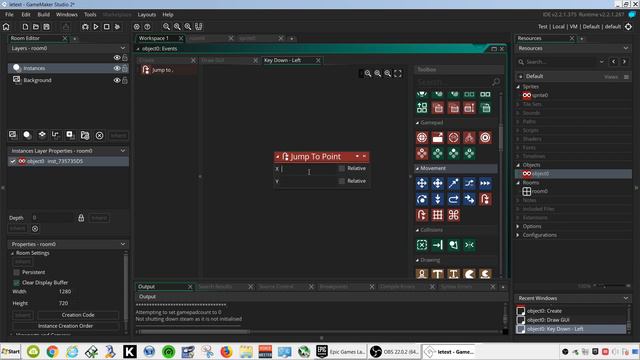
Task: Create new instance layer in Room Editor
Action: 27,135
